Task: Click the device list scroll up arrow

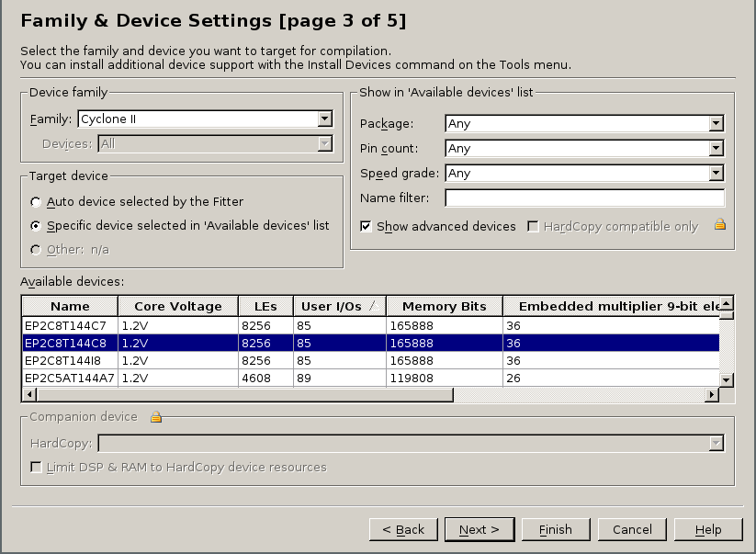Action: pyautogui.click(x=727, y=303)
